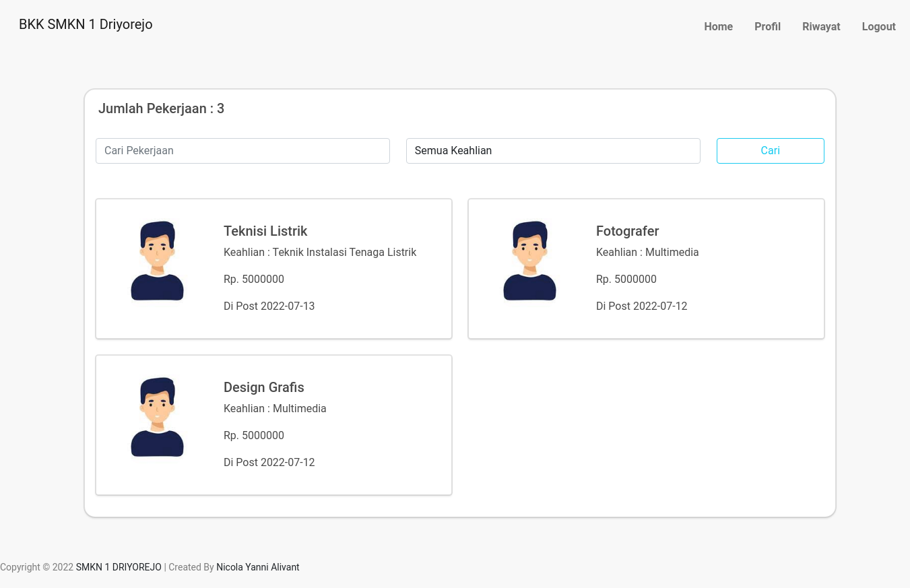Click the Design Grafis salary Rp. 5000000
The height and width of the screenshot is (588, 910).
click(254, 436)
